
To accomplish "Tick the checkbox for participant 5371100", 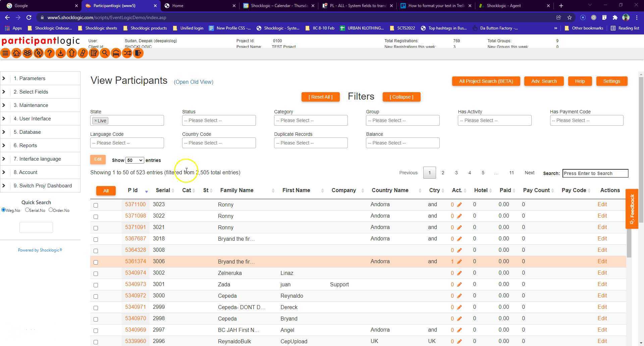I will tap(96, 205).
